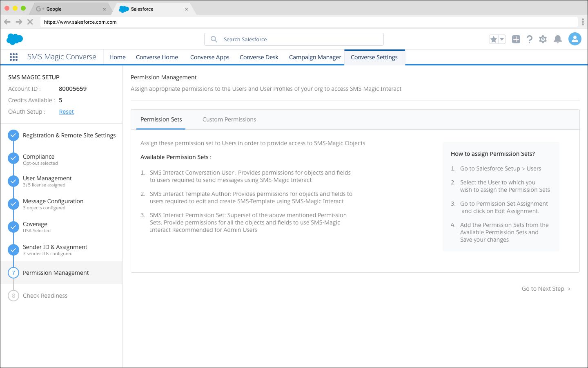Open the Check Readiness step
Viewport: 588px width, 368px height.
pos(45,296)
